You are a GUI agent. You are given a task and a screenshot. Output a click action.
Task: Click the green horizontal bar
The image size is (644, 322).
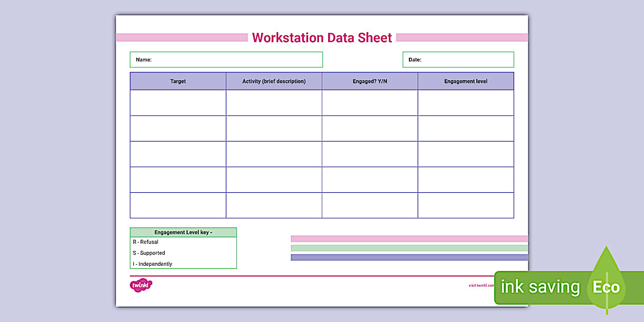click(x=409, y=248)
